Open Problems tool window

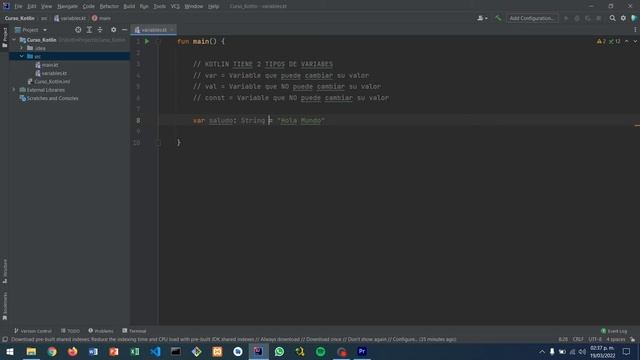[x=101, y=331]
